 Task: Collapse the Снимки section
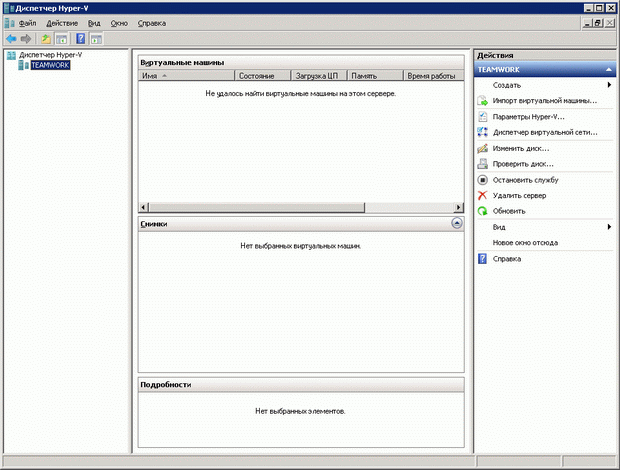(x=457, y=224)
